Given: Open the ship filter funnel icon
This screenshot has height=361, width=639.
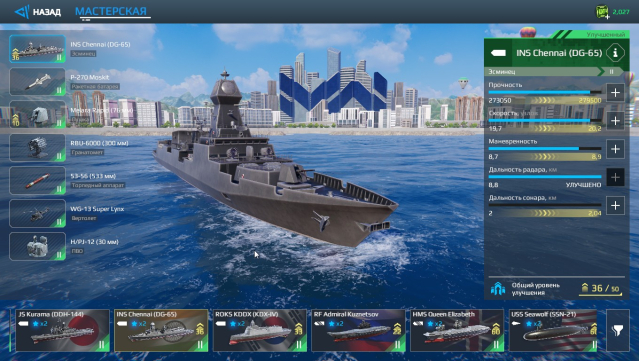Looking at the screenshot, I should point(618,330).
